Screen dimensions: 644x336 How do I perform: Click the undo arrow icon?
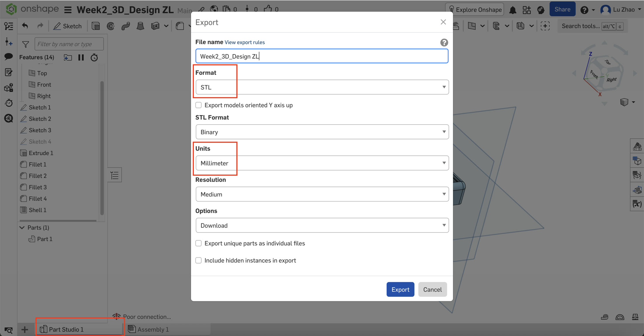point(25,26)
